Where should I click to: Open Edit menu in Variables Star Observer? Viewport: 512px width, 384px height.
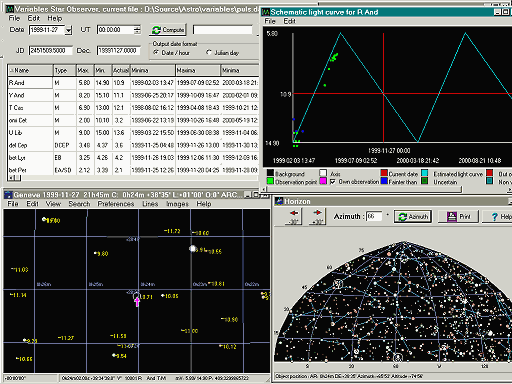click(33, 18)
